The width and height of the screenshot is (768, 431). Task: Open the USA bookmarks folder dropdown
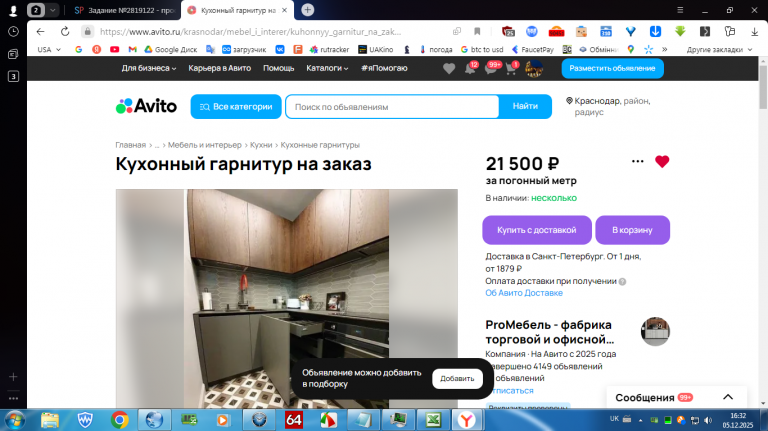[x=49, y=49]
